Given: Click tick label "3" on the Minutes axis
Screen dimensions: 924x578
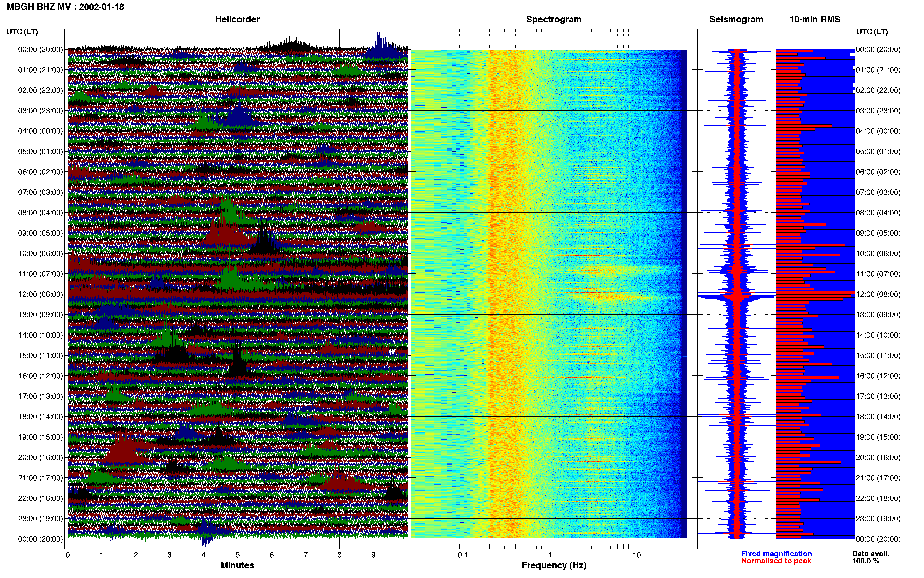Looking at the screenshot, I should click(170, 555).
